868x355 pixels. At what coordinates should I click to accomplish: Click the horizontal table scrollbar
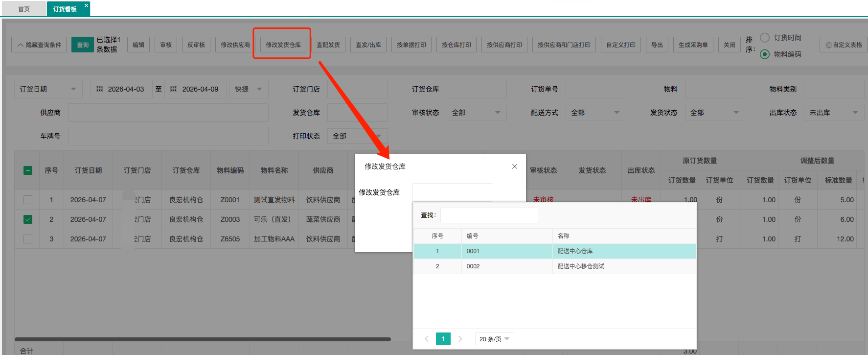tap(203, 339)
